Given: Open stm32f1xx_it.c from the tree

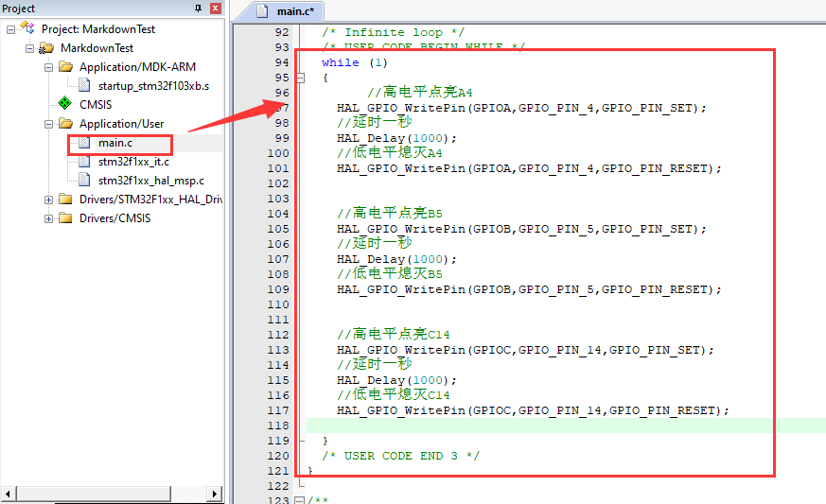Looking at the screenshot, I should [x=133, y=162].
